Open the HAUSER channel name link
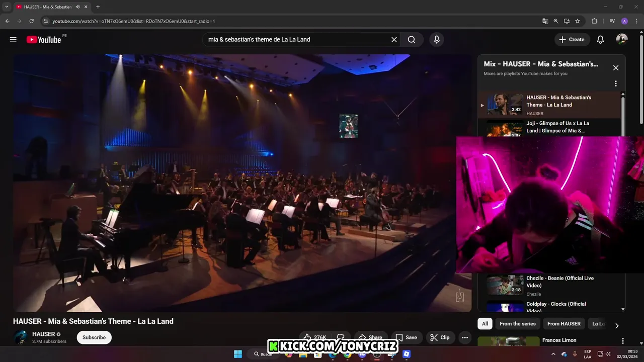The height and width of the screenshot is (362, 644). 43,334
